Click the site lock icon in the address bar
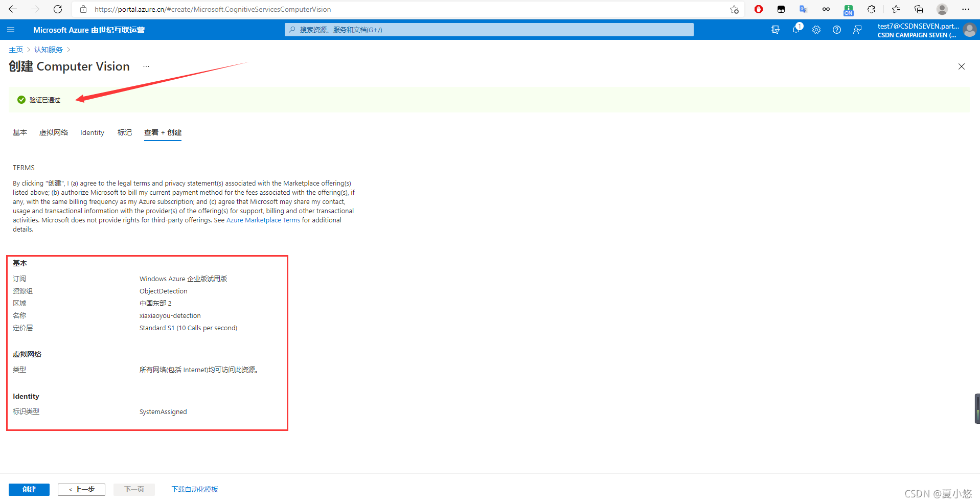Image resolution: width=980 pixels, height=503 pixels. click(x=83, y=9)
